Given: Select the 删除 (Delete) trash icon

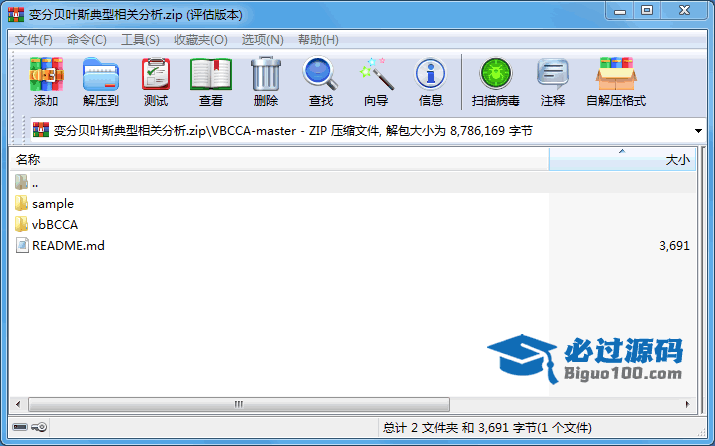Looking at the screenshot, I should pos(266,74).
